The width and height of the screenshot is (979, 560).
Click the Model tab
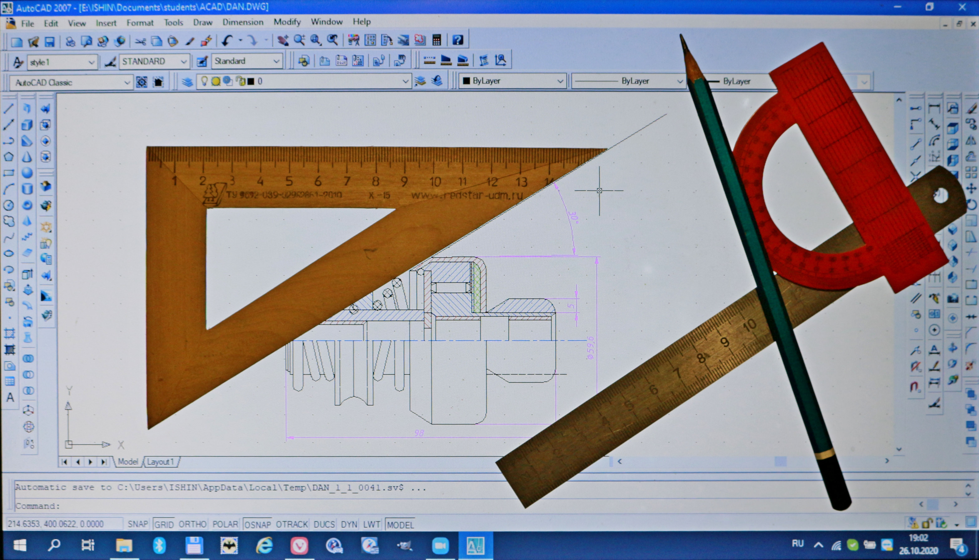point(128,462)
